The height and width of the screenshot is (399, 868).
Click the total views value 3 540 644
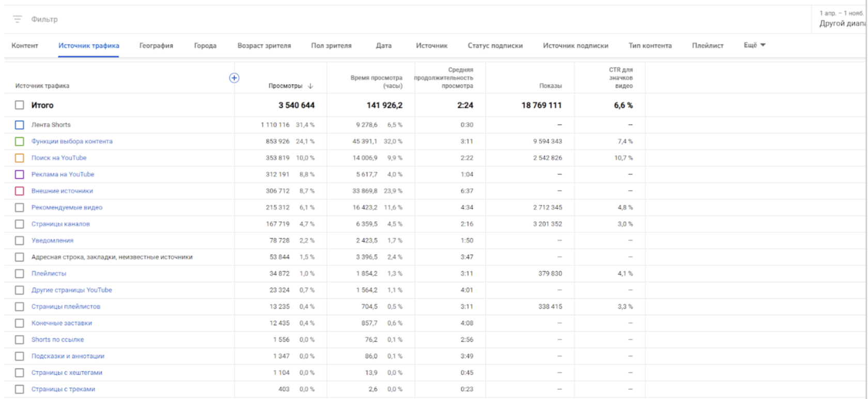click(297, 105)
